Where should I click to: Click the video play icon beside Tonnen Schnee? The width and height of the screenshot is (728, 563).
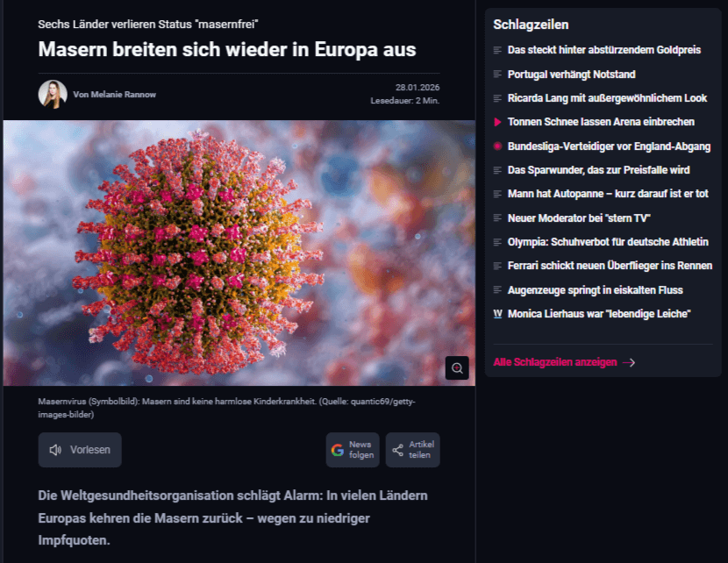(x=497, y=122)
